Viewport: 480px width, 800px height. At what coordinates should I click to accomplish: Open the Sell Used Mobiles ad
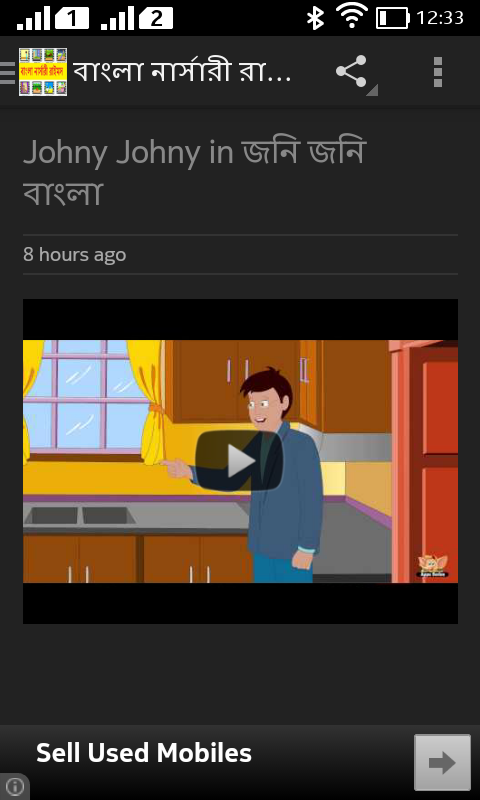click(144, 753)
